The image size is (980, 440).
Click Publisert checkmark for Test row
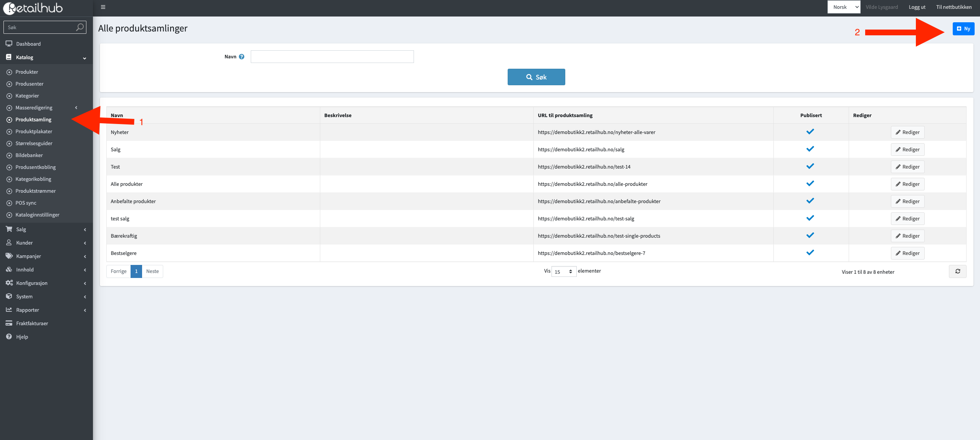point(810,166)
